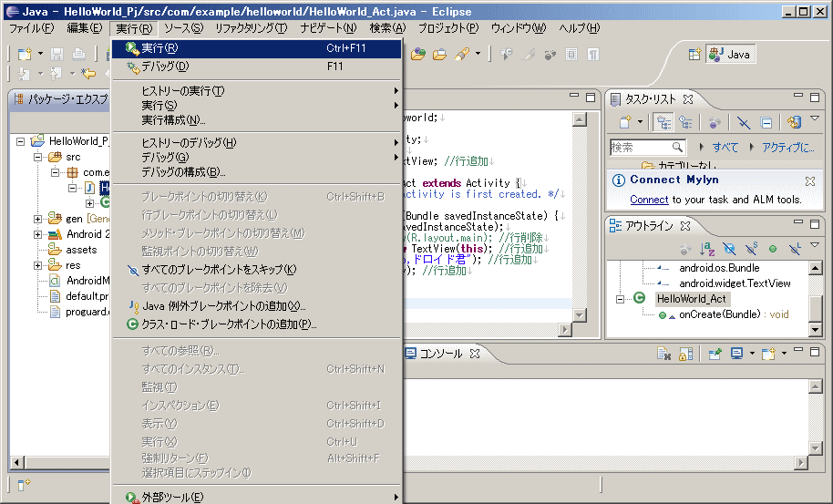Click the Open Task folder icon
The height and width of the screenshot is (504, 833).
coord(440,54)
